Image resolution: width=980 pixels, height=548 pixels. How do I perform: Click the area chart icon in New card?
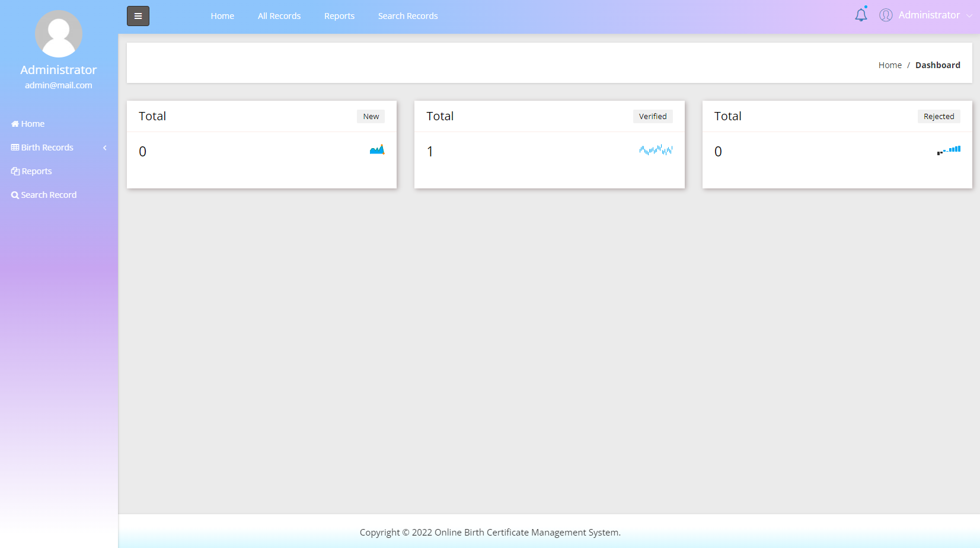pos(377,149)
